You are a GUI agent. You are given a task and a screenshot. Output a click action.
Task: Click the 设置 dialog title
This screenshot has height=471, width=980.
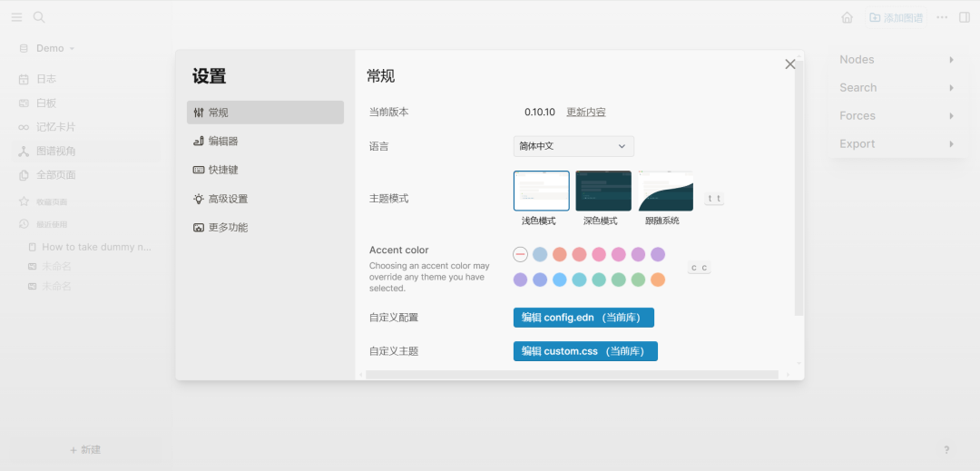[209, 76]
